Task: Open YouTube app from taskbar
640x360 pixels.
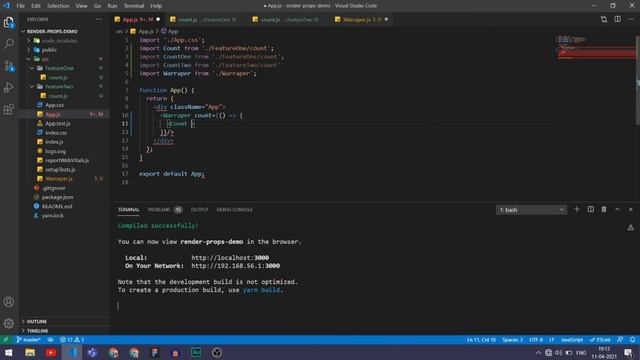Action: point(51,352)
